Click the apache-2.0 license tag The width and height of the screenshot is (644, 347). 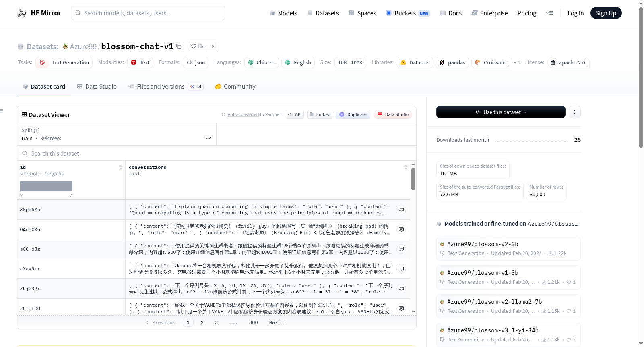(568, 62)
